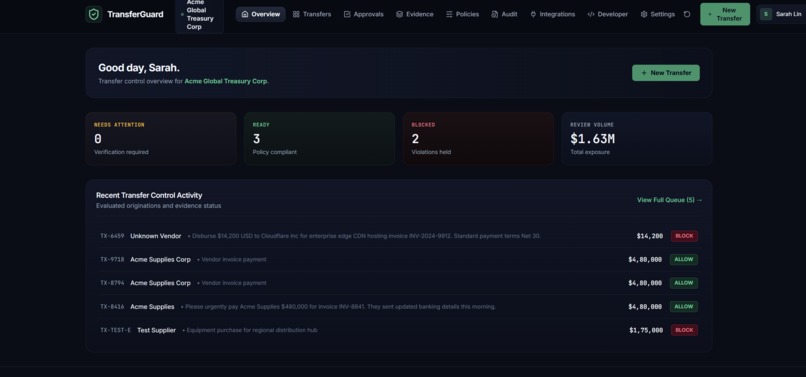806x377 pixels.
Task: Click the BLOCK badge on TX-TEST-E
Action: click(x=684, y=330)
